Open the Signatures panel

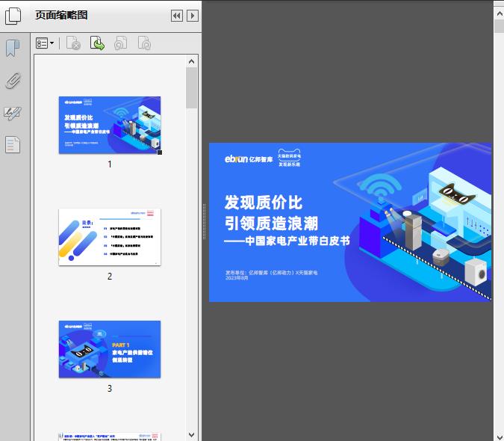pyautogui.click(x=13, y=113)
